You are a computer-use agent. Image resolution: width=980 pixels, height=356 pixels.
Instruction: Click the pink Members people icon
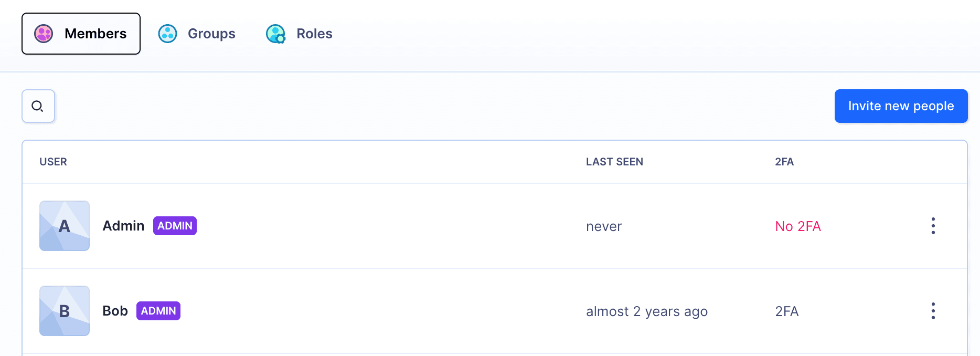tap(44, 34)
